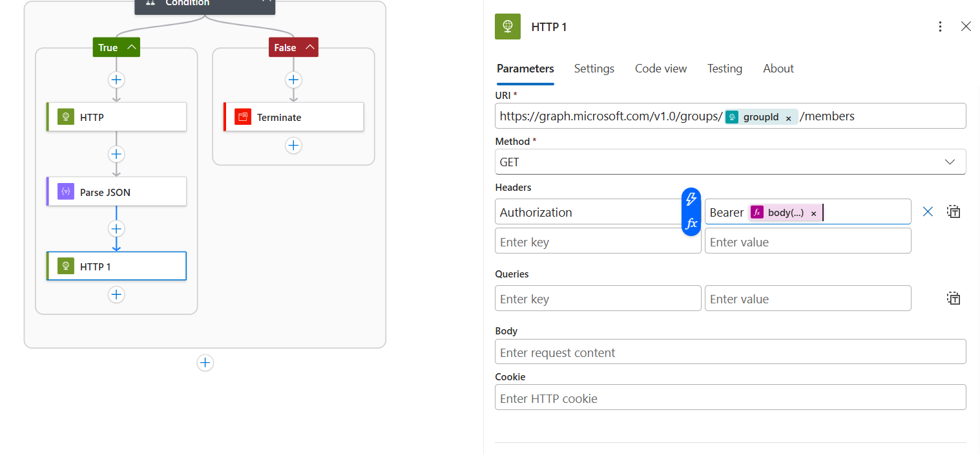Open the Method dropdown
This screenshot has height=454, width=980.
point(730,162)
